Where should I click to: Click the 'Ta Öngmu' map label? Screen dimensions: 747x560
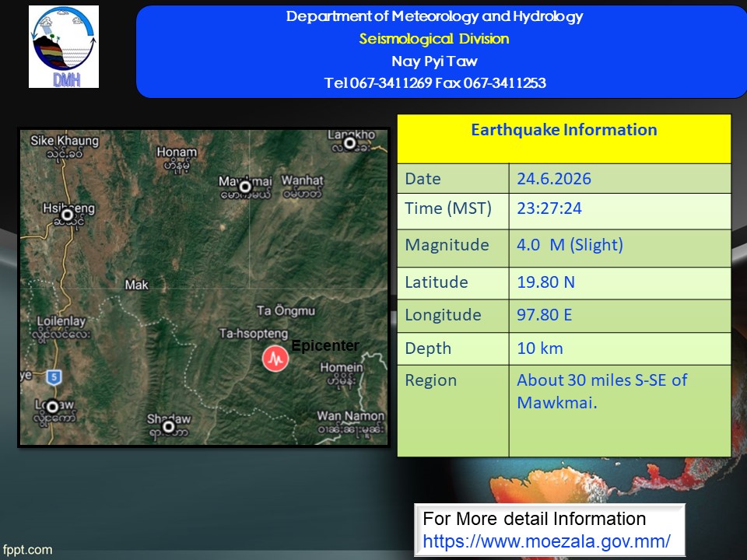(x=286, y=311)
